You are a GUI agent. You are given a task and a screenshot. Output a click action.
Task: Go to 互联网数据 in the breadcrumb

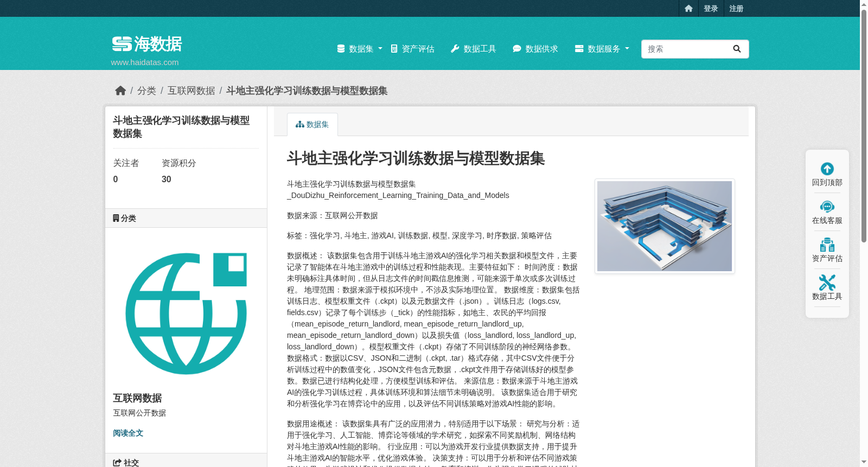pyautogui.click(x=191, y=91)
